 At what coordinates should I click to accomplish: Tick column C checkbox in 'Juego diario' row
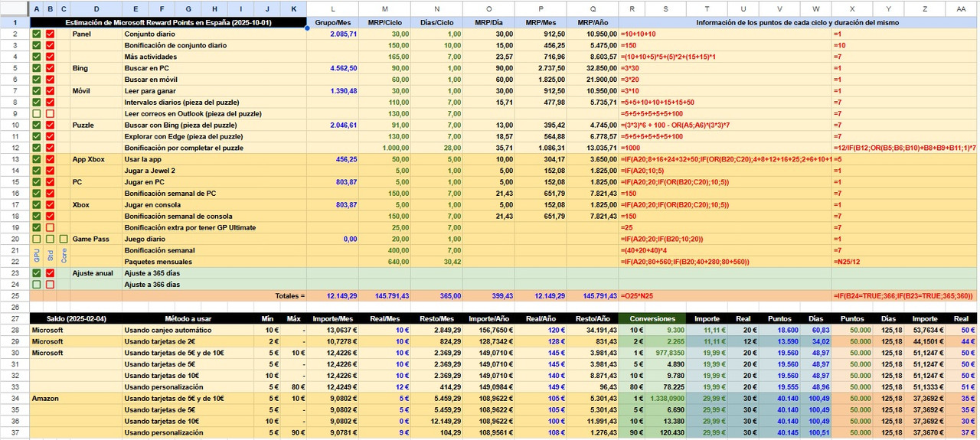tap(64, 239)
